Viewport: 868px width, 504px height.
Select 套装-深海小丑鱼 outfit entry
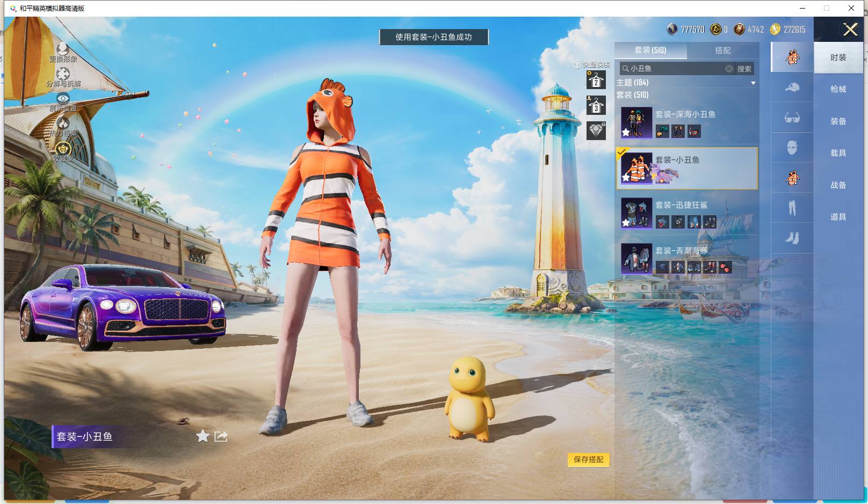pyautogui.click(x=687, y=122)
